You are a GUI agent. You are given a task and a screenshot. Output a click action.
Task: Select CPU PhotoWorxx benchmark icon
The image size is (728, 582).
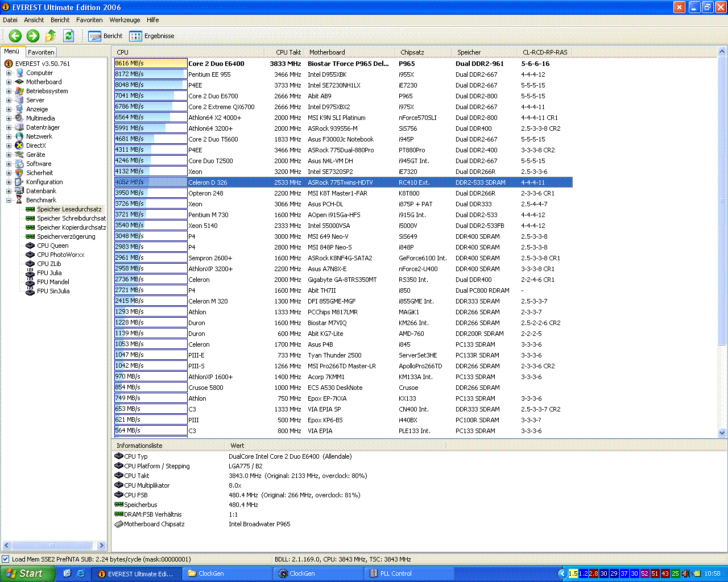[30, 255]
